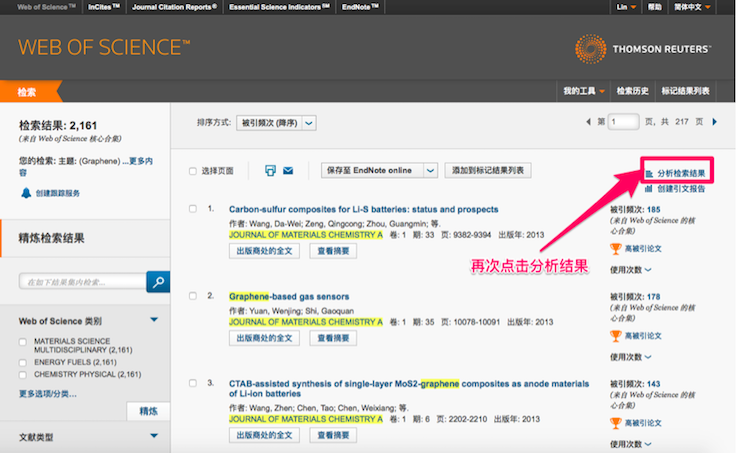Image resolution: width=740 pixels, height=453 pixels.
Task: Click the page number input field
Action: pos(623,122)
